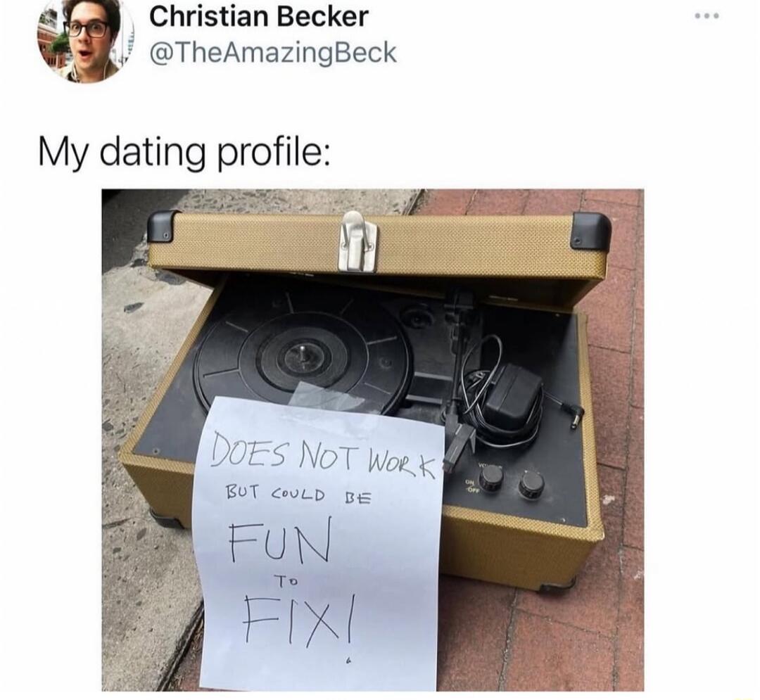Image resolution: width=760 pixels, height=700 pixels.
Task: Open the attached record player photo
Action: tap(372, 440)
